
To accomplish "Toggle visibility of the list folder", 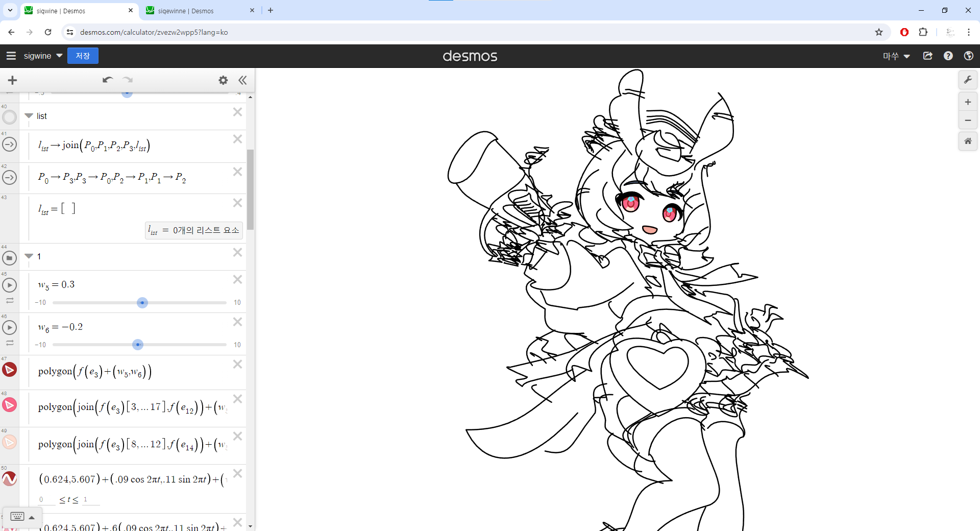I will pos(9,117).
